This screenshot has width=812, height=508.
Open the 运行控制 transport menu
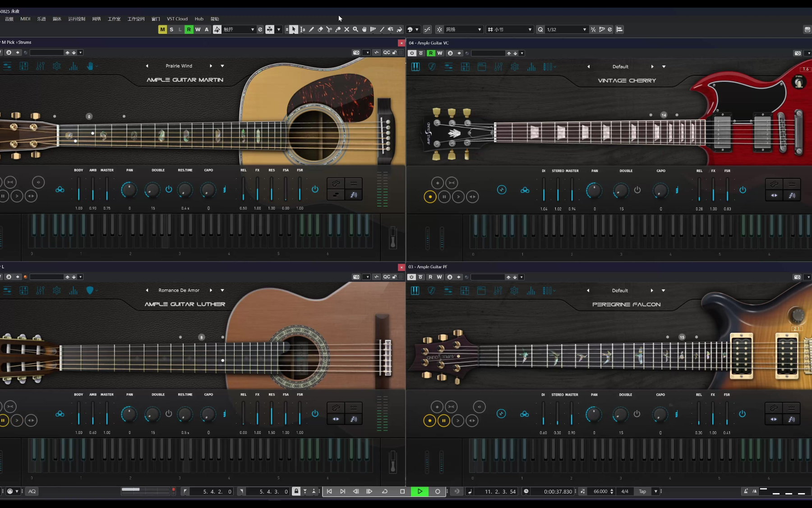point(77,19)
